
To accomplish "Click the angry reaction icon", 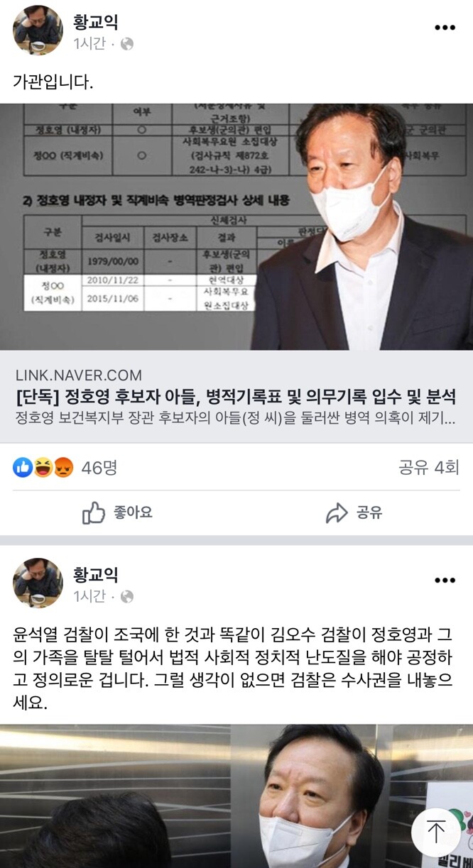I will (63, 467).
